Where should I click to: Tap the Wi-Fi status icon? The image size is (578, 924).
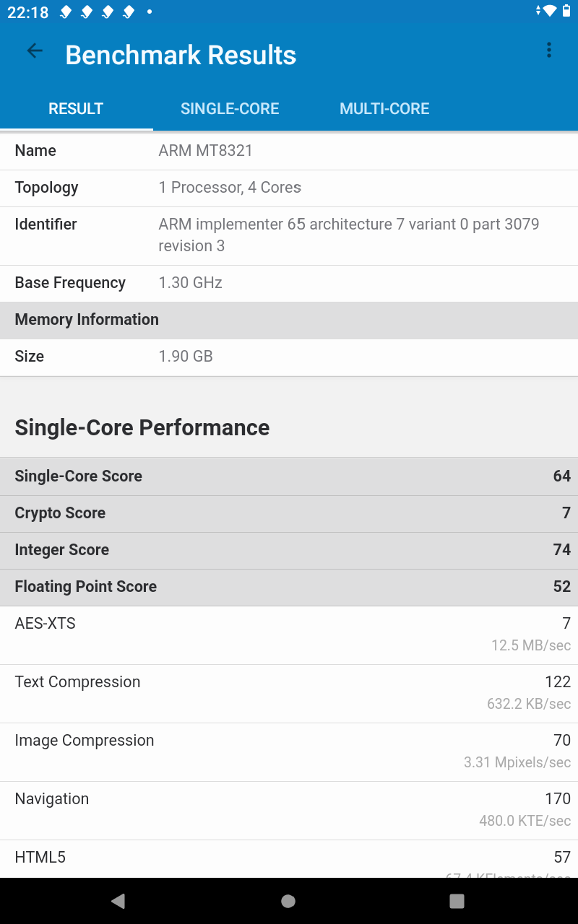550,11
